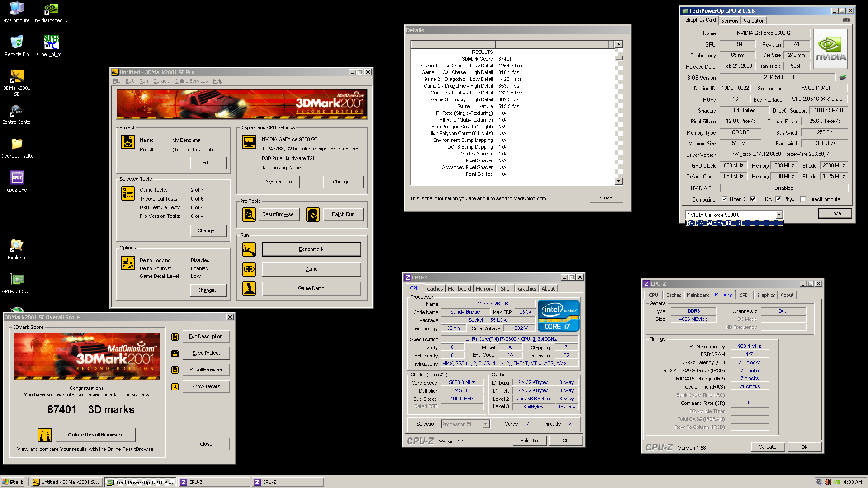
Task: Click the System Info button
Action: (279, 182)
